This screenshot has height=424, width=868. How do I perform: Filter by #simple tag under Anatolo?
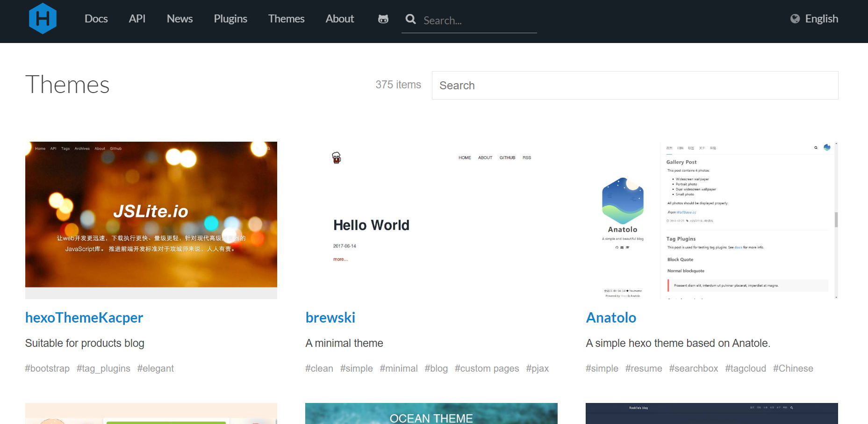(x=602, y=368)
